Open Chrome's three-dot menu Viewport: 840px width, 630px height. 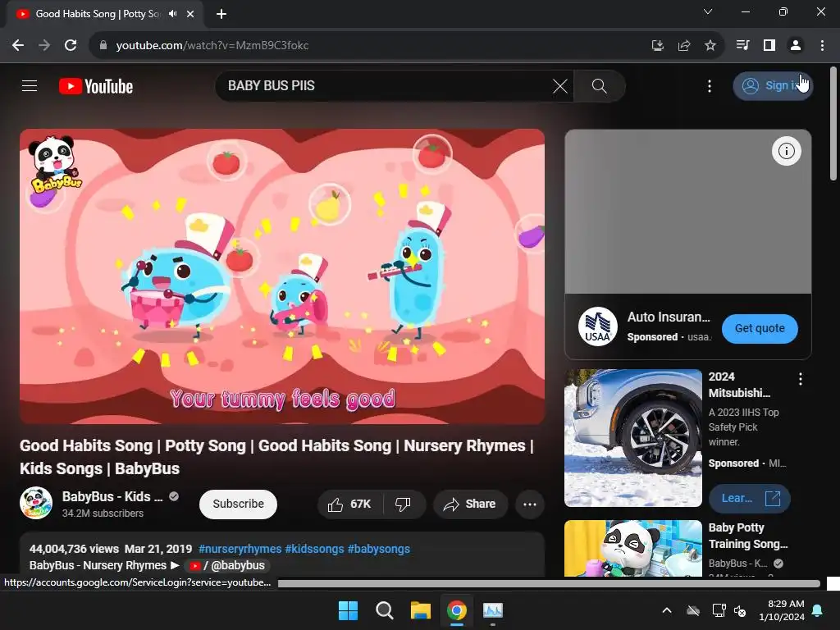[x=822, y=46]
